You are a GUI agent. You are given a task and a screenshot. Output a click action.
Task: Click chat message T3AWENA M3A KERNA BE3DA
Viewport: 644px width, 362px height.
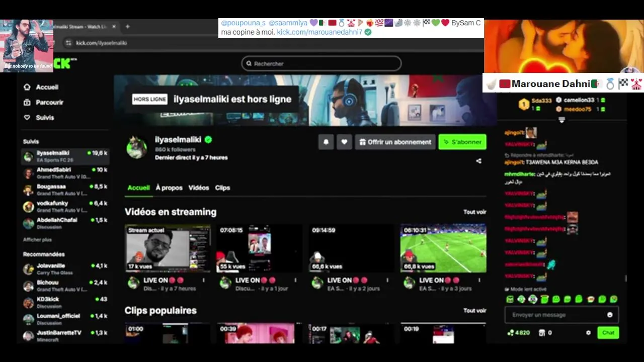tap(562, 162)
